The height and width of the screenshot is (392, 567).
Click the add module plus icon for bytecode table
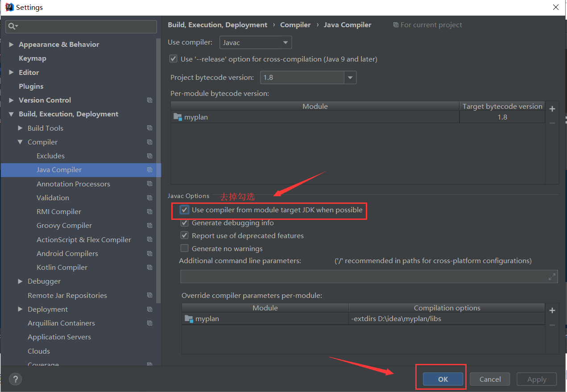[552, 108]
